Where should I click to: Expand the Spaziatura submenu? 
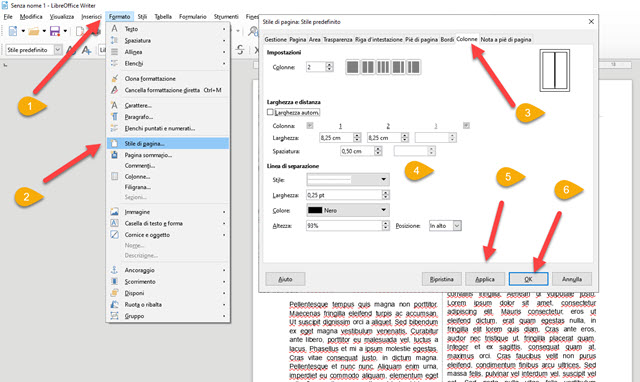coord(224,40)
